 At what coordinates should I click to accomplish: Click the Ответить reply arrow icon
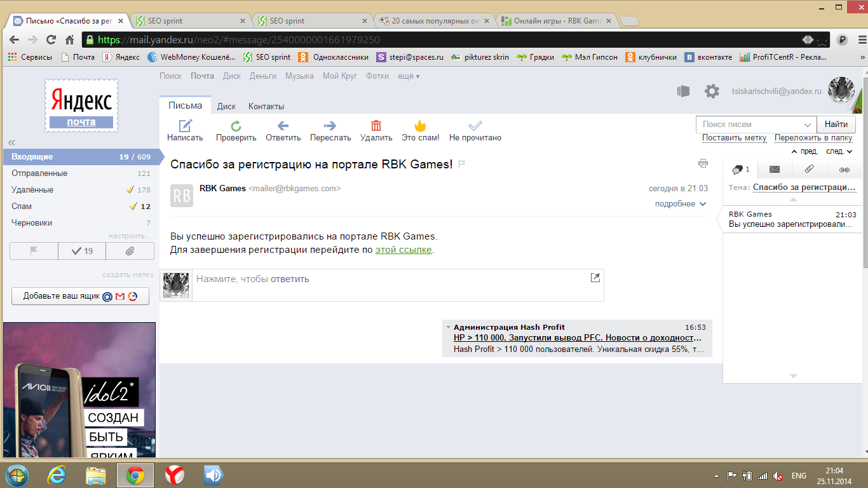point(283,125)
